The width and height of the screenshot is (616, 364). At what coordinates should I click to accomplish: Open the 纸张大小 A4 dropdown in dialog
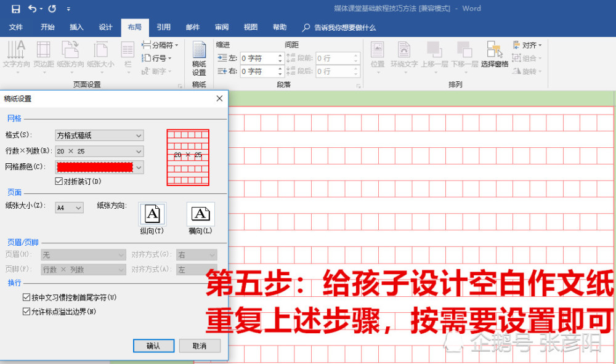tap(69, 208)
